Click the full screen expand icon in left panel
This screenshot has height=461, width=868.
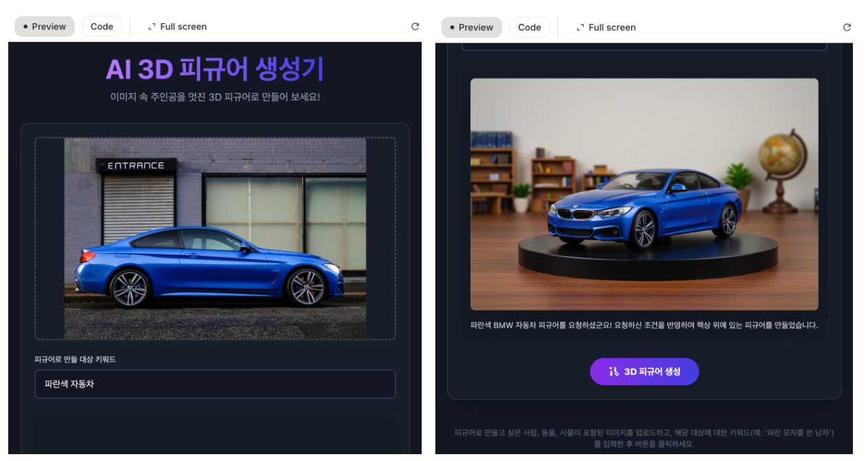tap(152, 27)
